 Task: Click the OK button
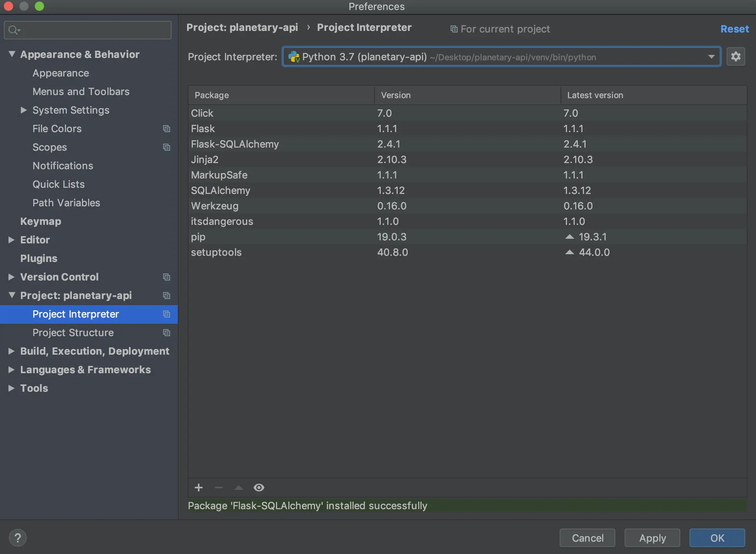coord(717,538)
